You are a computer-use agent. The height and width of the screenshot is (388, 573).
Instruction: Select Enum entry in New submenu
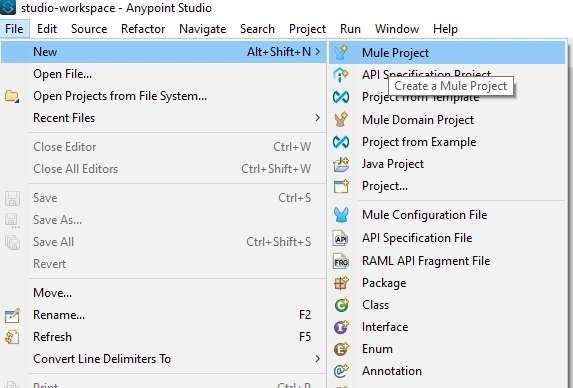tap(447, 349)
